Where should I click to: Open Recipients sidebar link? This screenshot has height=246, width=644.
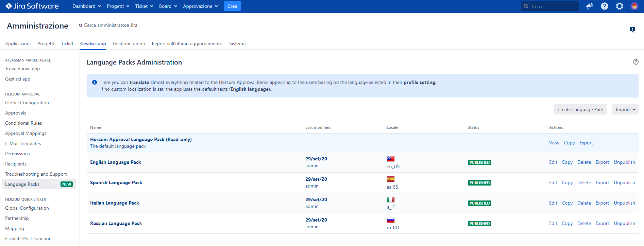tap(16, 164)
